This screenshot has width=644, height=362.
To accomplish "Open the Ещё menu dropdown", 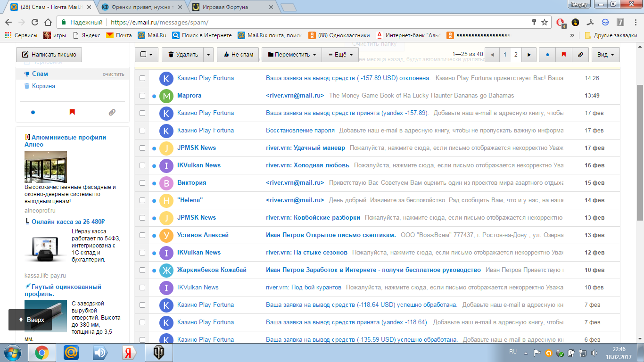I will [x=340, y=55].
